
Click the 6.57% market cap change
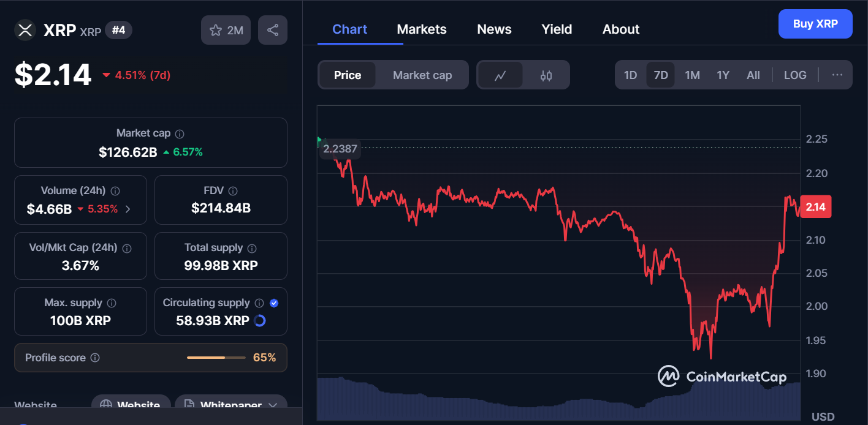[x=183, y=152]
